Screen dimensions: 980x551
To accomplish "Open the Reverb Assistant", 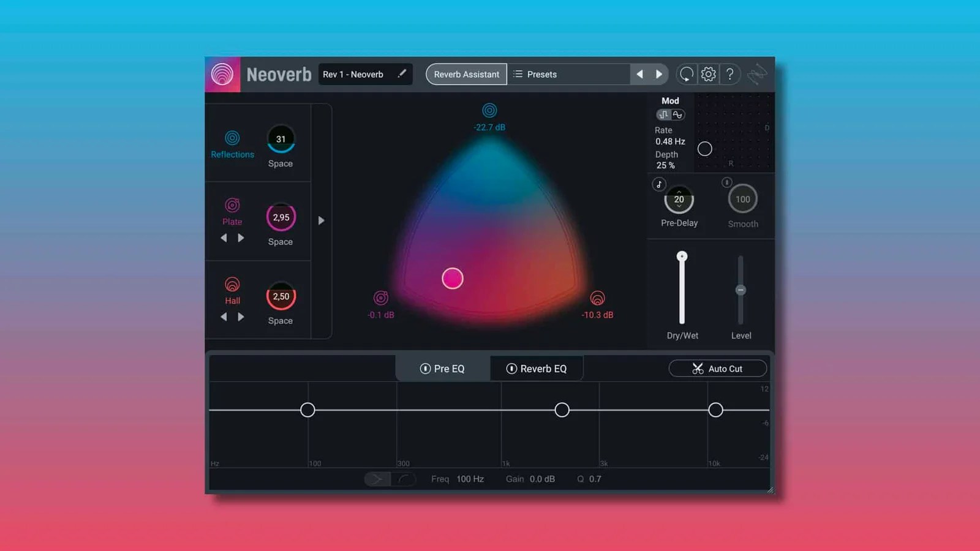I will coord(466,74).
